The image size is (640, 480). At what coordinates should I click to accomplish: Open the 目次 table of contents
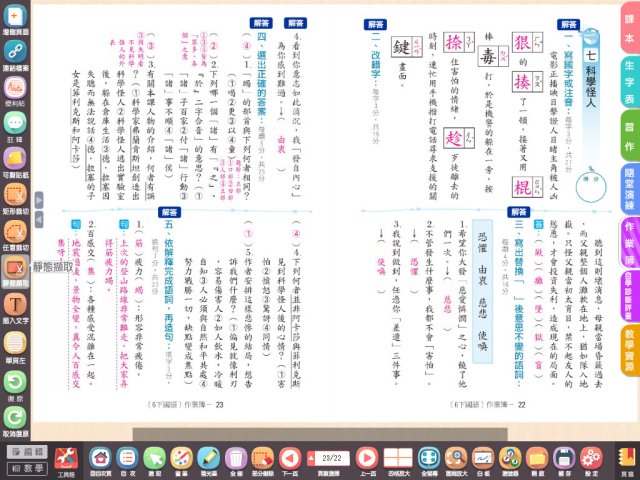click(x=127, y=456)
